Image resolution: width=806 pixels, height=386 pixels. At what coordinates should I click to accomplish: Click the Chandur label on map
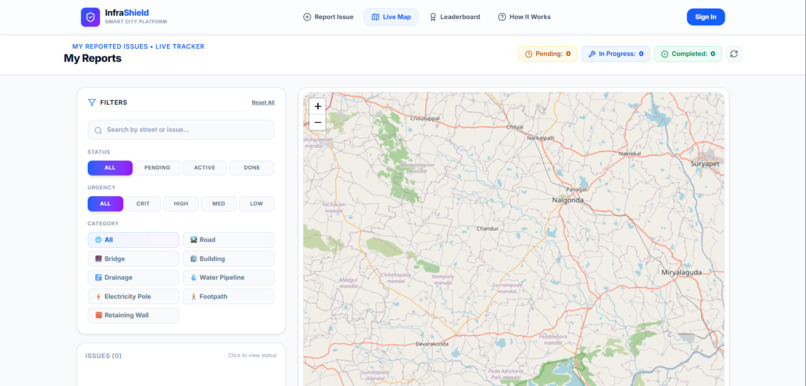(487, 228)
